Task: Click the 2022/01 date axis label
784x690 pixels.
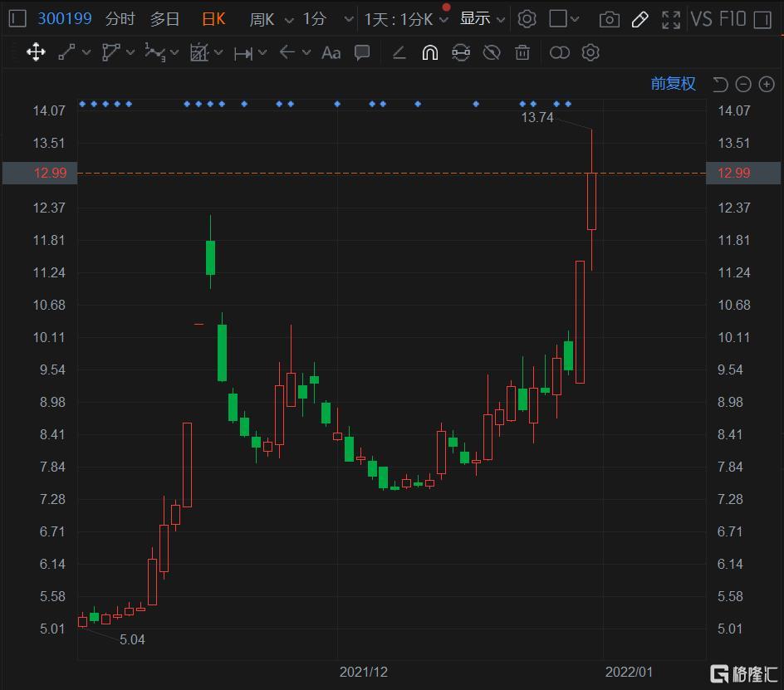Action: pyautogui.click(x=629, y=672)
